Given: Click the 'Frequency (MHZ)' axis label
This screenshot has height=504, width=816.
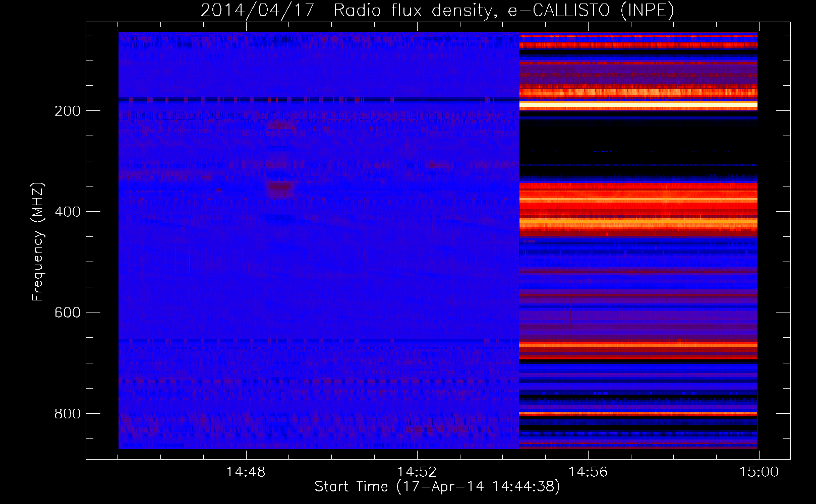Looking at the screenshot, I should pyautogui.click(x=38, y=242).
